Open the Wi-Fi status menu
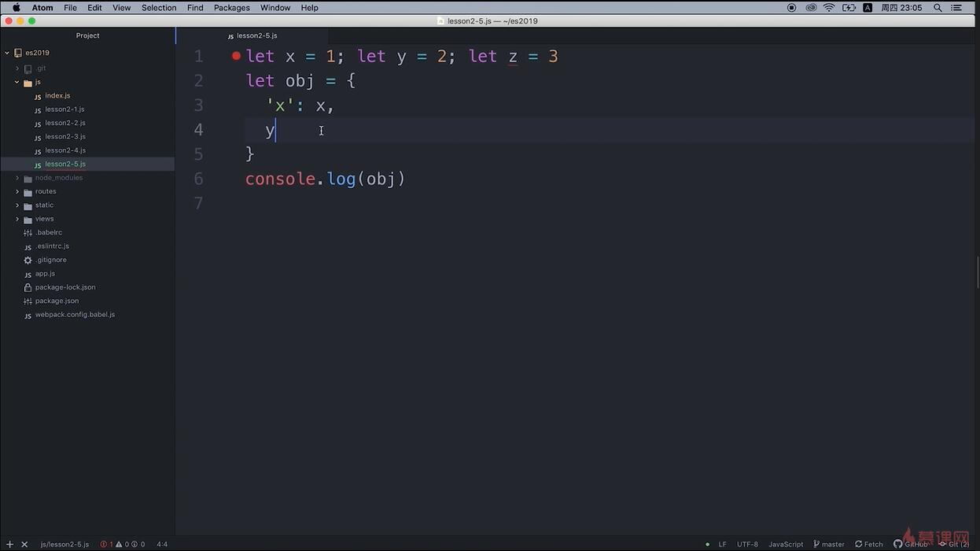The image size is (980, 551). (x=830, y=8)
